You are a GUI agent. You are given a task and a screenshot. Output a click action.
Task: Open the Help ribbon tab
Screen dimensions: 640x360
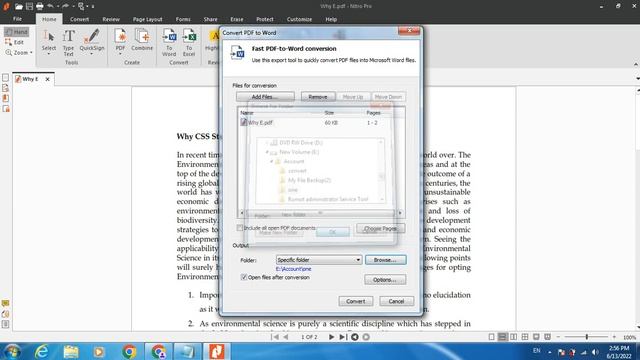tap(331, 19)
